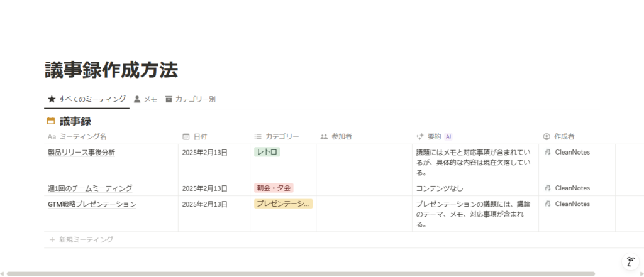This screenshot has height=277, width=644.
Task: Click the archive box icon beside カテゴリー別
Action: (x=169, y=99)
